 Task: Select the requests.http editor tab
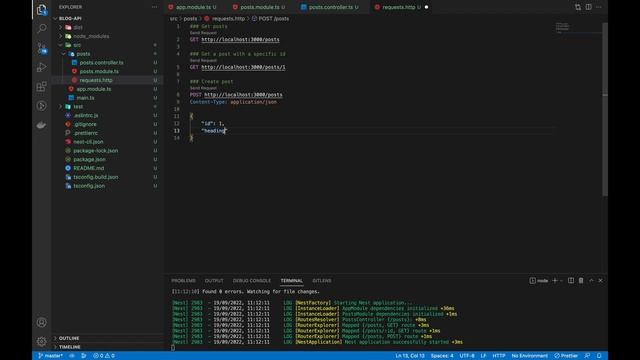400,7
